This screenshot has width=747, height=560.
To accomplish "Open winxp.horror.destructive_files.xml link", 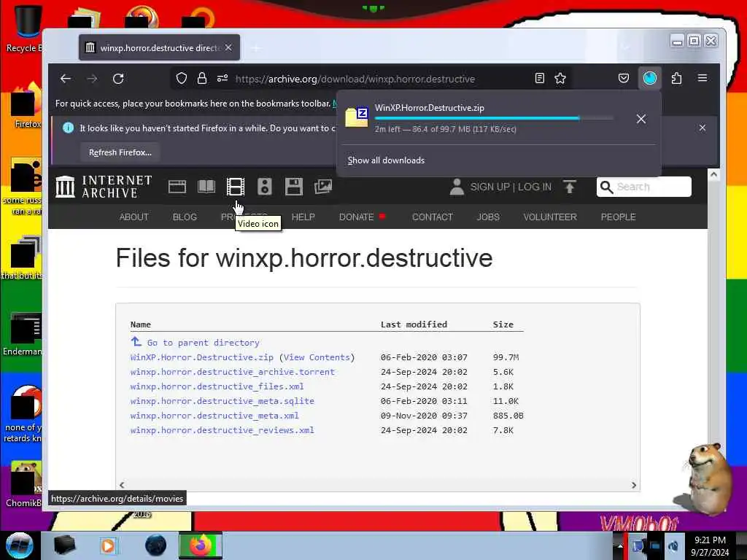I will 217,386.
